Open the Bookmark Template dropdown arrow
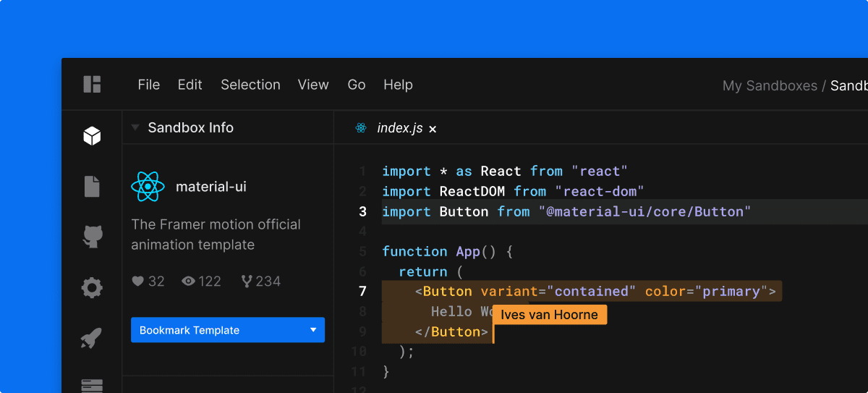The width and height of the screenshot is (868, 393). [313, 330]
